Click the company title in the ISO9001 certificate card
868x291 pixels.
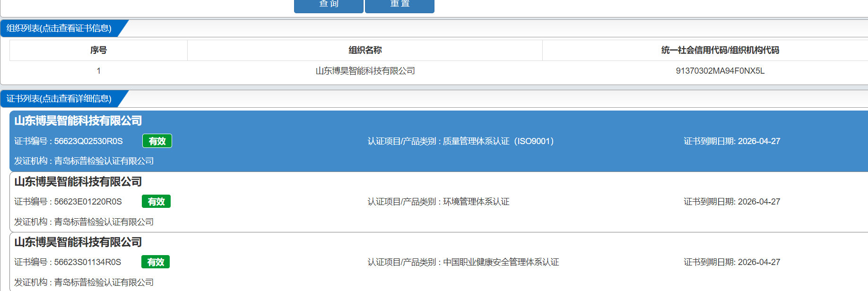(78, 121)
